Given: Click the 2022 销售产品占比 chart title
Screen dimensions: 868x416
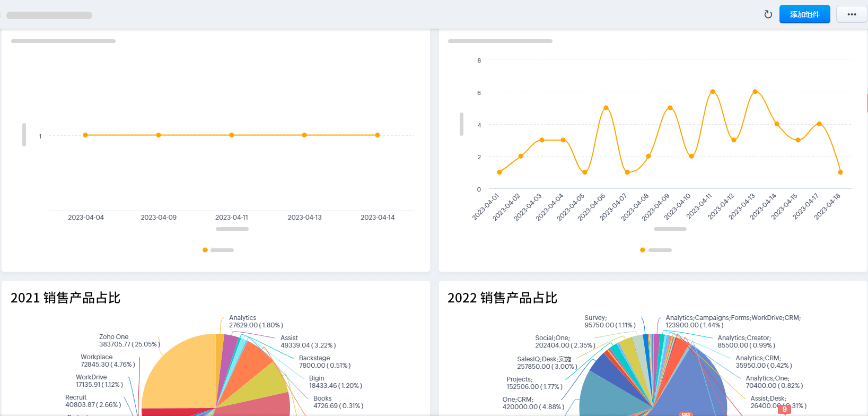Looking at the screenshot, I should pyautogui.click(x=502, y=298).
